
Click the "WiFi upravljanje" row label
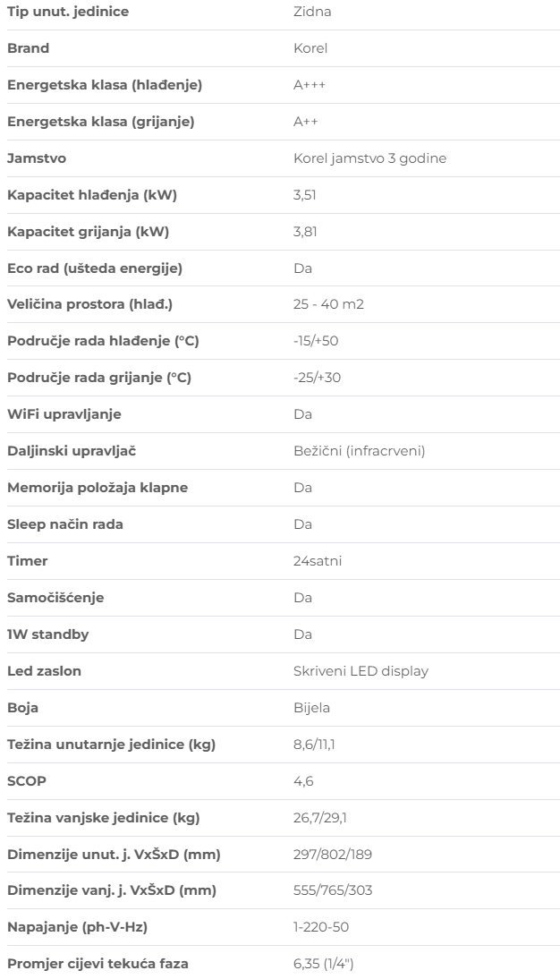coord(64,414)
